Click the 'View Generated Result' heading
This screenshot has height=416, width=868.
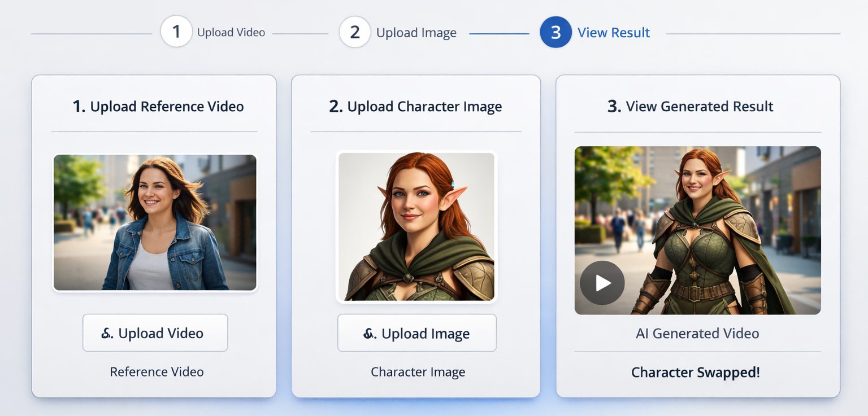(690, 106)
